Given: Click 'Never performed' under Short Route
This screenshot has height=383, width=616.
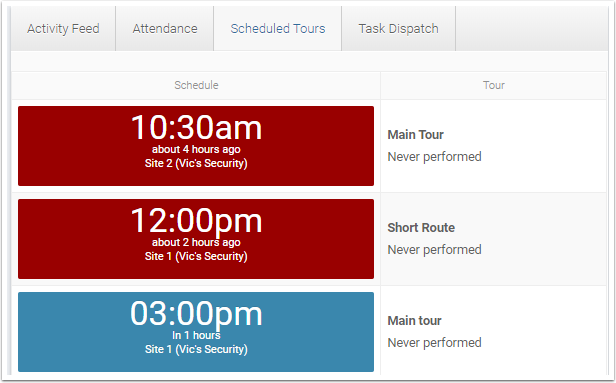Looking at the screenshot, I should pos(434,250).
